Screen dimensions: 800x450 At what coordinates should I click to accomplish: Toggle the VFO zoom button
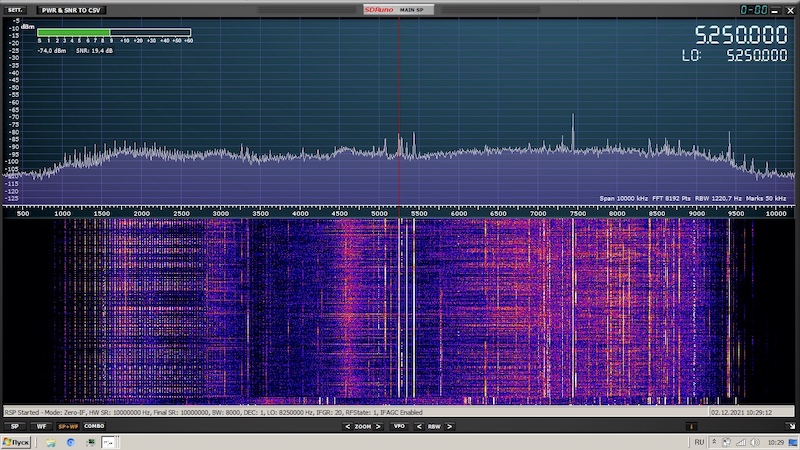click(399, 426)
